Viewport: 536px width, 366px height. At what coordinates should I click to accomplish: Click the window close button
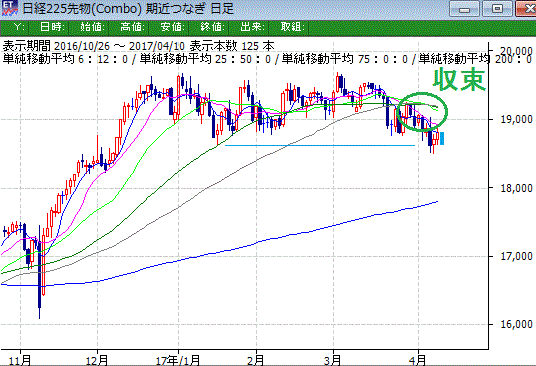(526, 9)
